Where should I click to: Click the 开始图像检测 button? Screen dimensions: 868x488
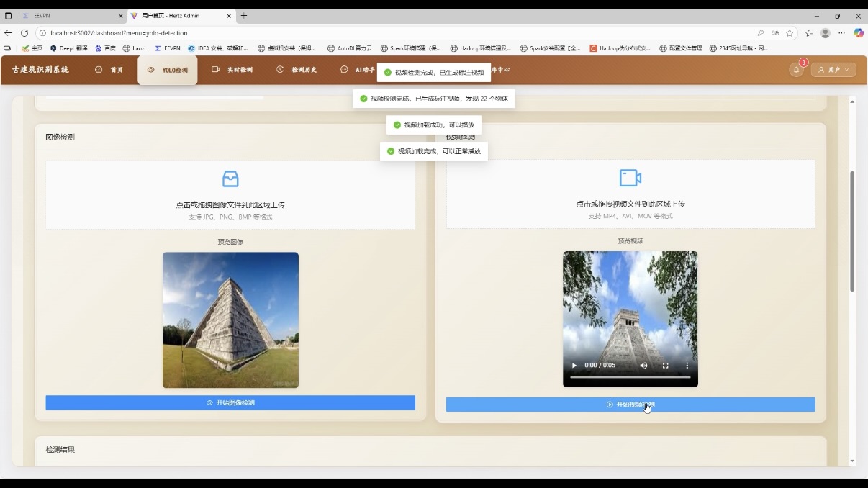click(230, 402)
